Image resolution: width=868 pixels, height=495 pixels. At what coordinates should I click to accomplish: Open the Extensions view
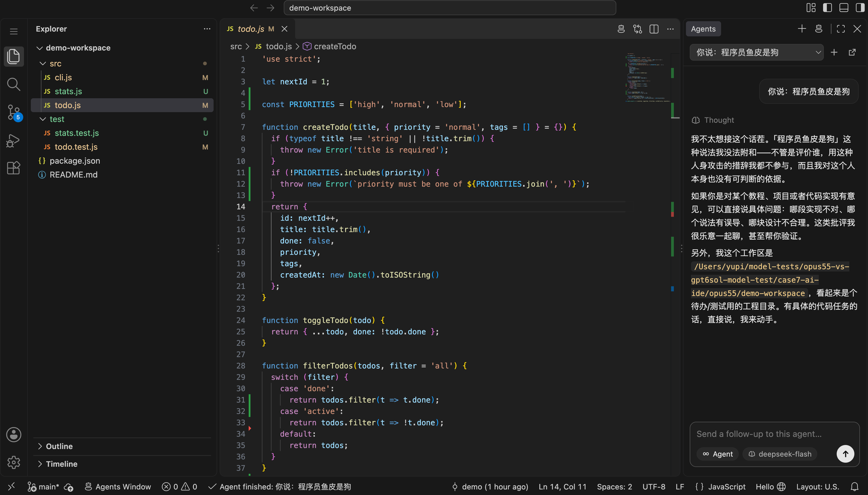[14, 168]
